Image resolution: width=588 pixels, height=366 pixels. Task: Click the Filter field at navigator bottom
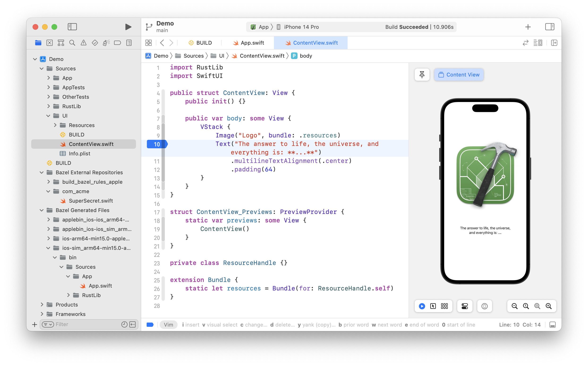click(80, 324)
